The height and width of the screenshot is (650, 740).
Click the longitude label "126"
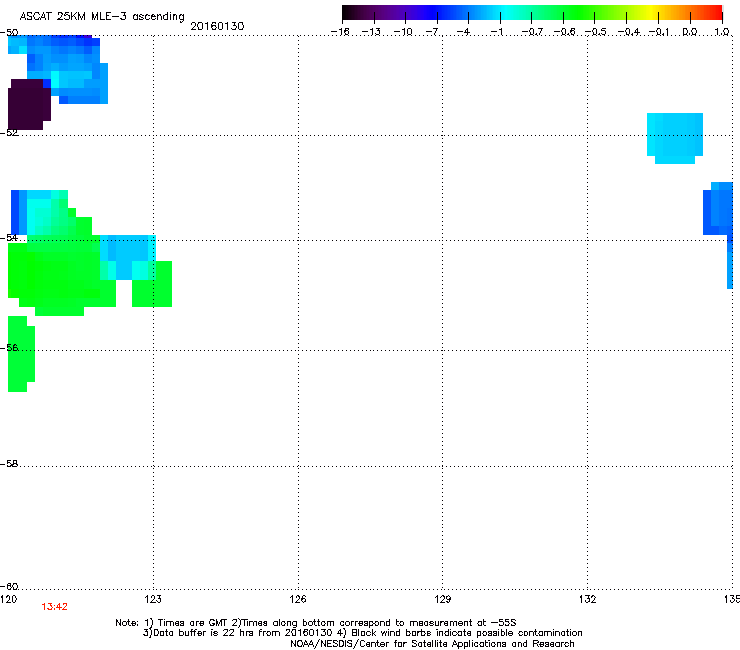tap(298, 599)
